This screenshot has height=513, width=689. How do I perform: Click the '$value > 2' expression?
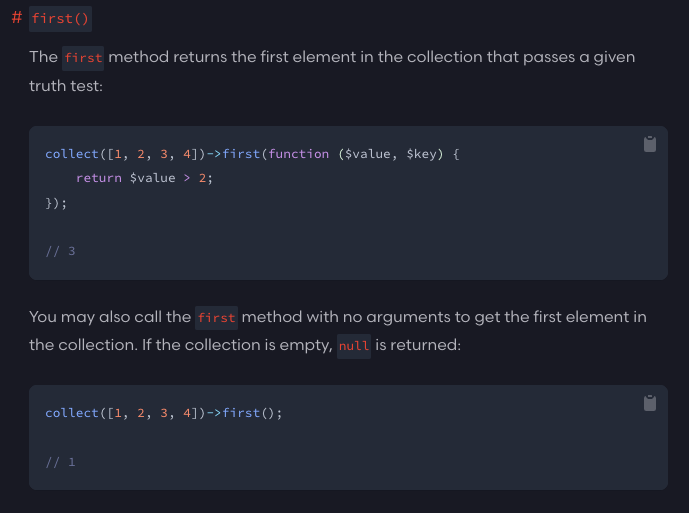pos(168,178)
